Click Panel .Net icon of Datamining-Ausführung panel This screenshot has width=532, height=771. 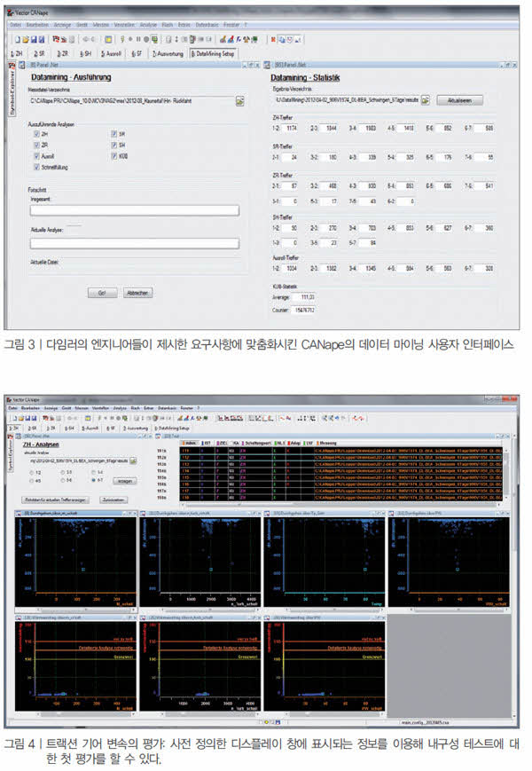pyautogui.click(x=22, y=65)
